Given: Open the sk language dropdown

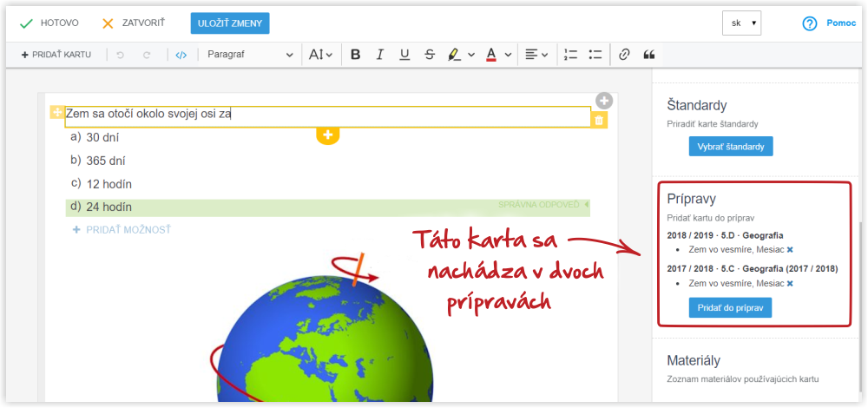Looking at the screenshot, I should coord(741,23).
